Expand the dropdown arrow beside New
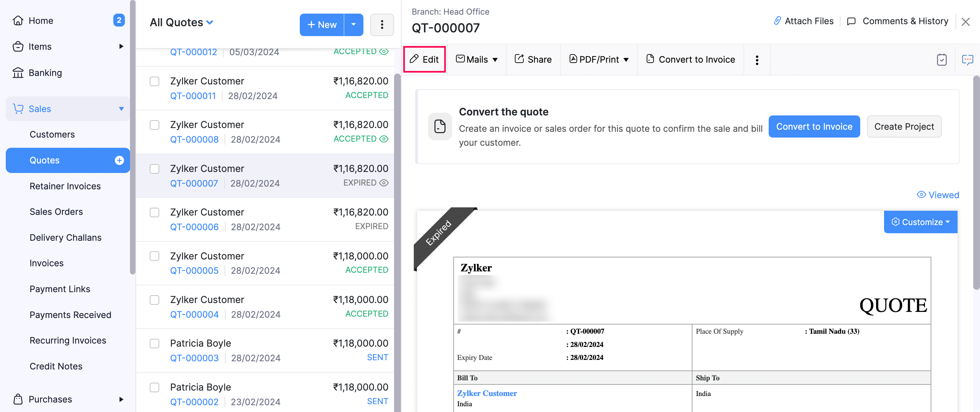Image resolution: width=980 pixels, height=412 pixels. (x=354, y=25)
